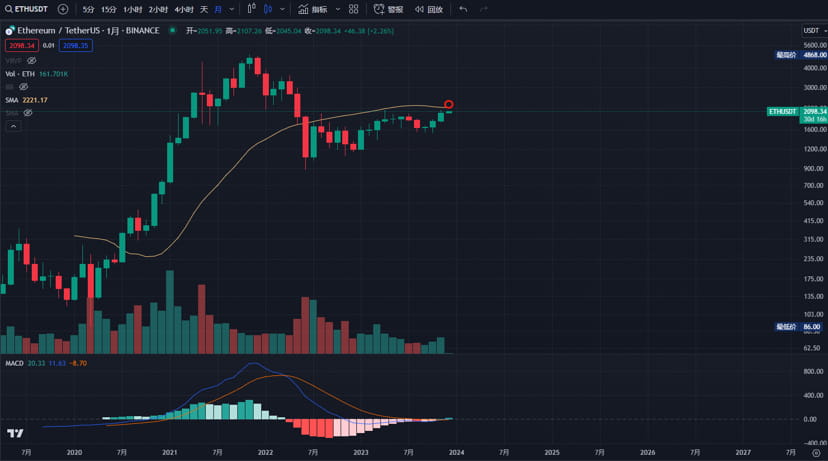
Task: Click the 0.01 spread value
Action: [x=49, y=45]
